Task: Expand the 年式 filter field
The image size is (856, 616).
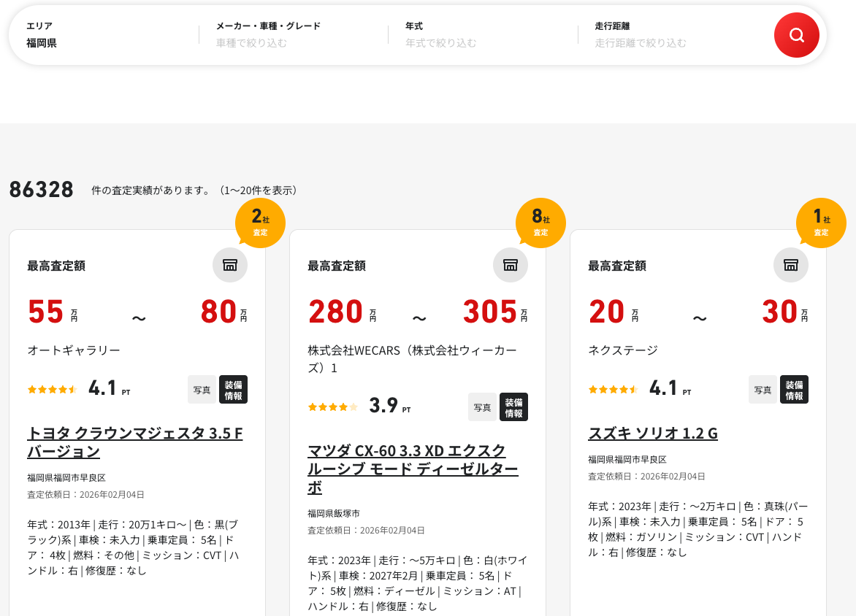Action: (482, 35)
